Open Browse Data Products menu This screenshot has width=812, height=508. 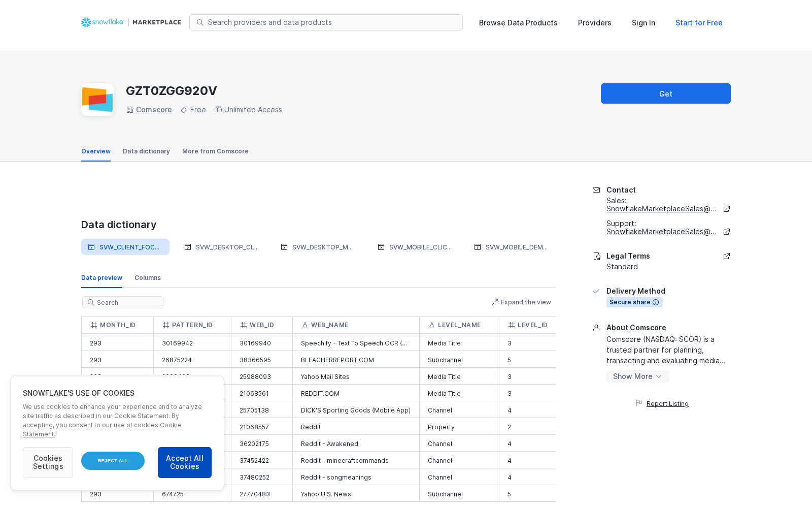pyautogui.click(x=518, y=23)
